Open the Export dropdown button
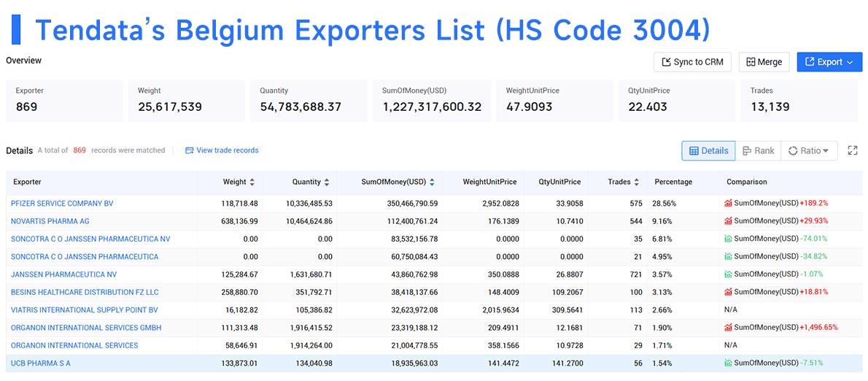Image resolution: width=868 pixels, height=381 pixels. coord(829,62)
